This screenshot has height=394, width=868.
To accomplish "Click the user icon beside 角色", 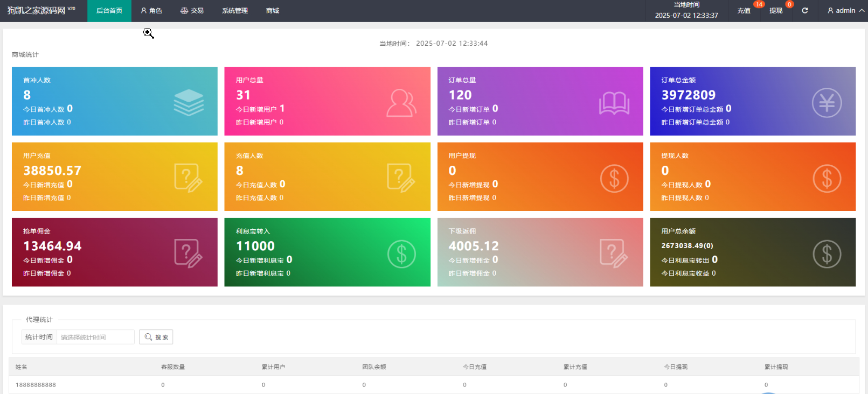I will coord(144,11).
